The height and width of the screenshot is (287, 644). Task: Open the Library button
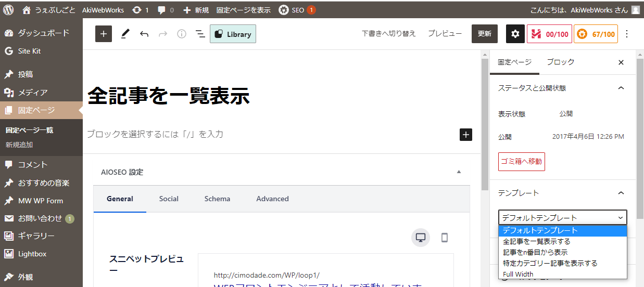point(233,34)
